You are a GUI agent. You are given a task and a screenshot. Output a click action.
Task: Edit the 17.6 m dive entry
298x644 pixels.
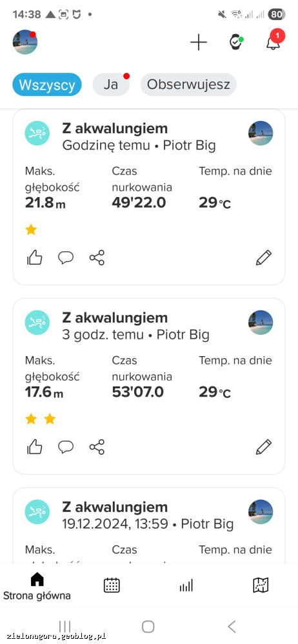tap(263, 447)
